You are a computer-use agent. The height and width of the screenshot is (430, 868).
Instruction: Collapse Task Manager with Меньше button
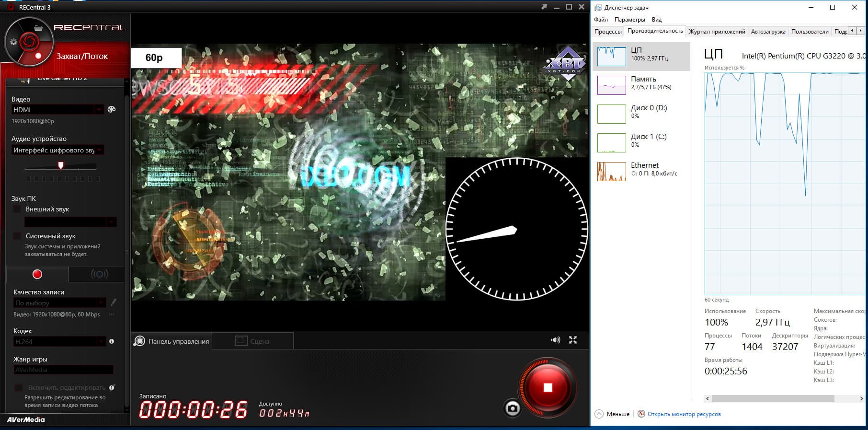pyautogui.click(x=612, y=414)
